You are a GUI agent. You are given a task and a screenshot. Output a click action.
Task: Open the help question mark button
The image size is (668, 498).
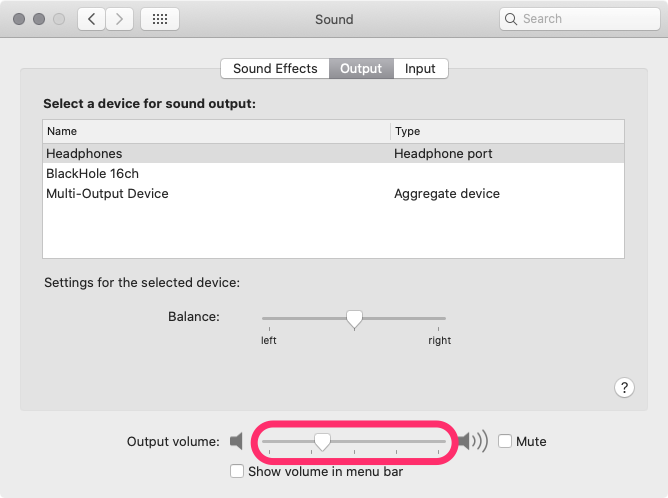click(x=624, y=387)
